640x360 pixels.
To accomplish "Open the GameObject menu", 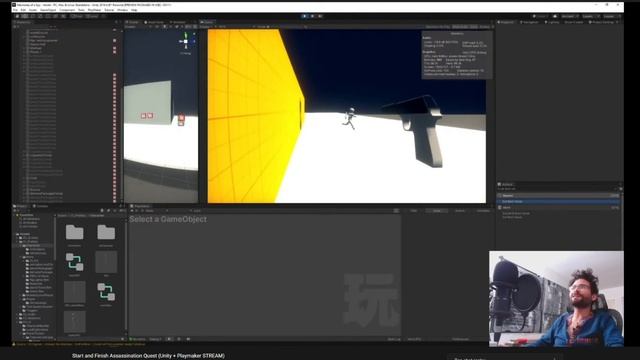I will pyautogui.click(x=48, y=10).
